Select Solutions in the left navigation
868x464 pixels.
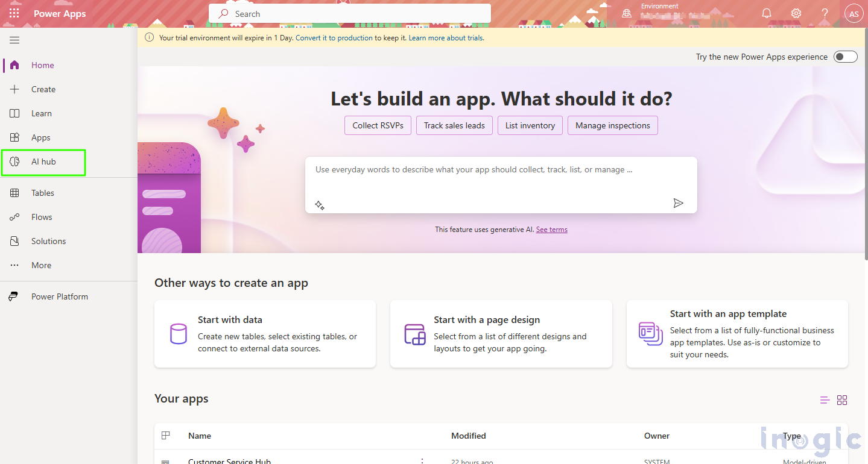[x=69, y=241]
